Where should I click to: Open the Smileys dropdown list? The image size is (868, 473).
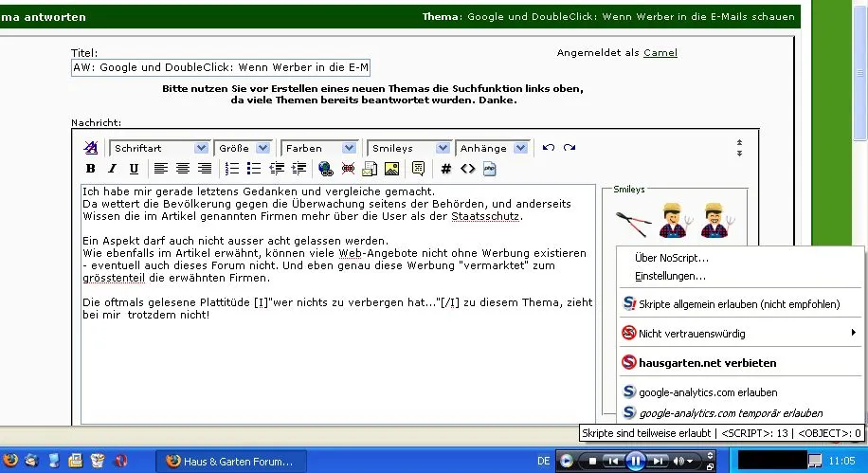click(x=408, y=148)
